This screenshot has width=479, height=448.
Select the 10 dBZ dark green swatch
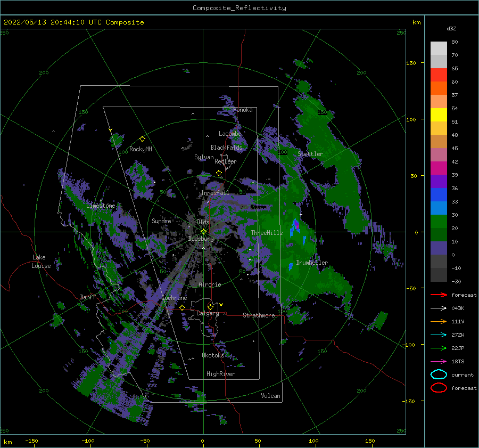[439, 235]
